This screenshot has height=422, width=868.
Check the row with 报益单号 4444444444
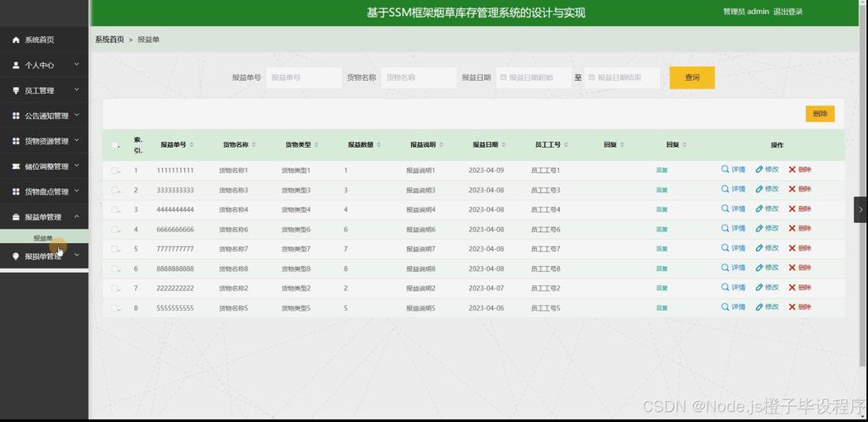tap(115, 209)
